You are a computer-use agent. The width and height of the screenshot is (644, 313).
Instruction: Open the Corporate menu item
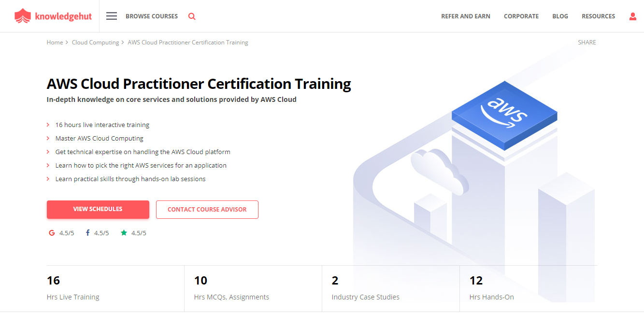click(521, 16)
